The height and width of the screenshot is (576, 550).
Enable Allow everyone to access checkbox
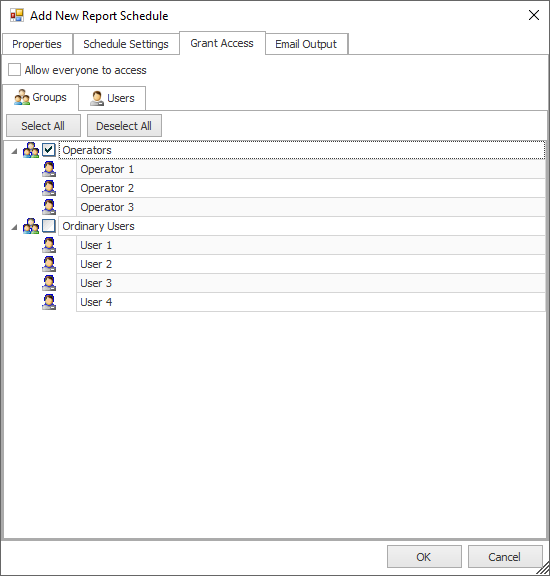coord(14,69)
